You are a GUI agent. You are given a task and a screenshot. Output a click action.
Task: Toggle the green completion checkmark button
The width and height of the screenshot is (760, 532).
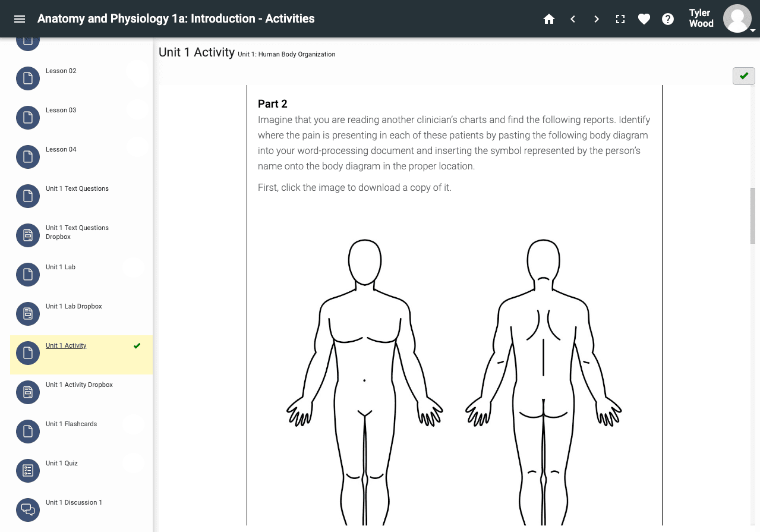[743, 76]
